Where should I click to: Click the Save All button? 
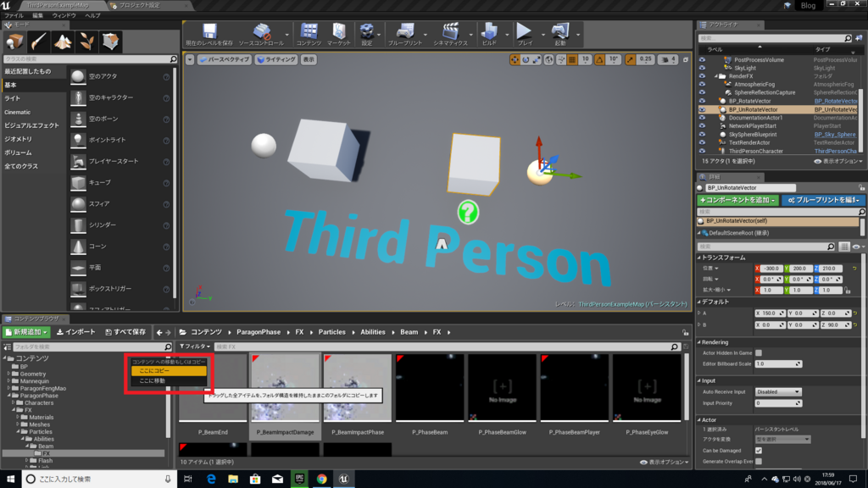125,332
